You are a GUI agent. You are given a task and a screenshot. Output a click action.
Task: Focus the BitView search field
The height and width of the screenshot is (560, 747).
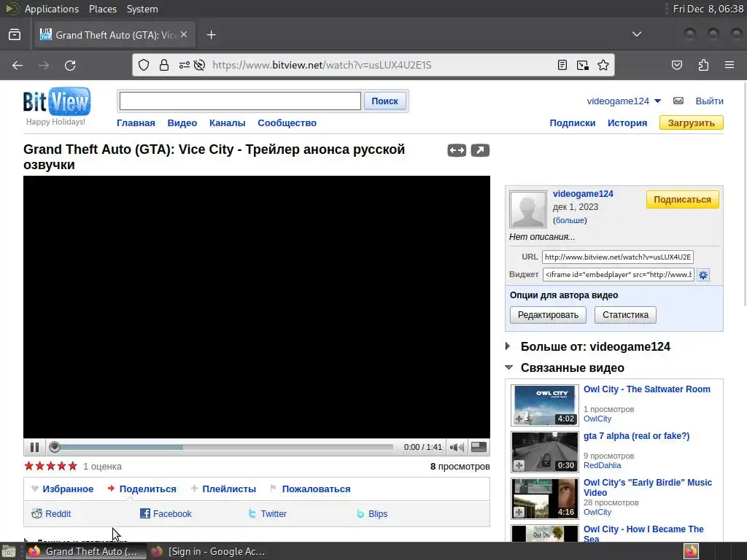coord(240,101)
